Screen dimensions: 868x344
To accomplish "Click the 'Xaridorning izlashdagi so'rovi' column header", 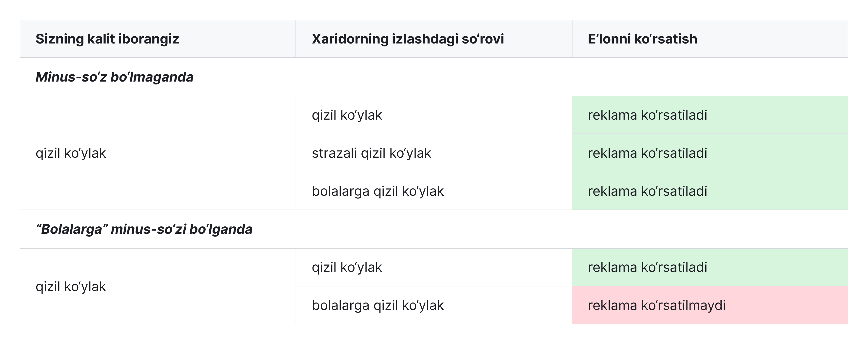I will tap(434, 39).
